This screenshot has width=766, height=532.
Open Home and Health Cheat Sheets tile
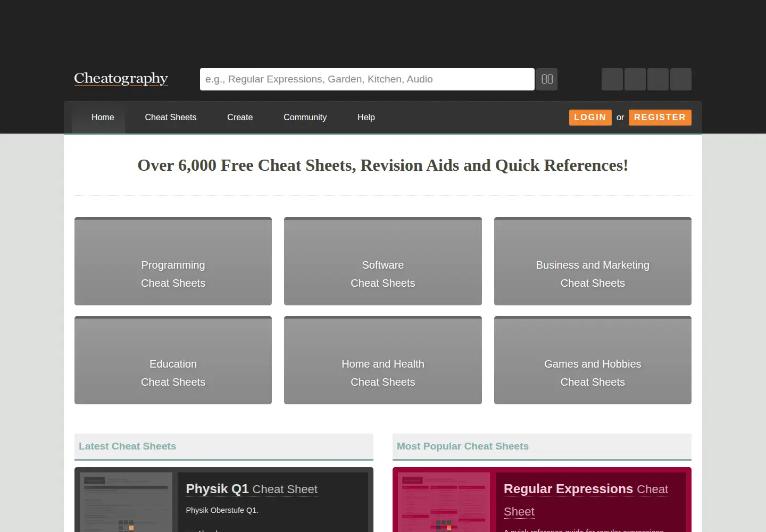click(383, 360)
